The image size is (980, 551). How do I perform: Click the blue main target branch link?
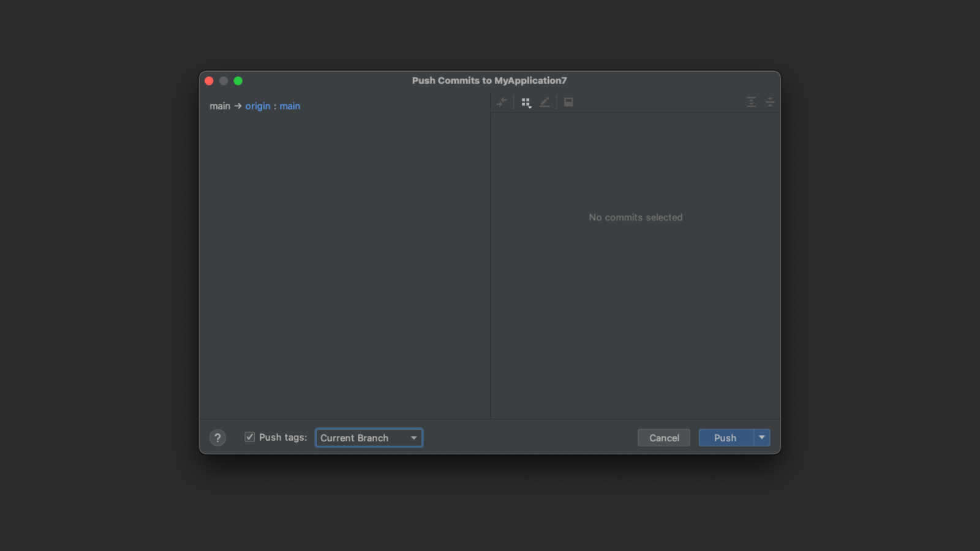[290, 106]
